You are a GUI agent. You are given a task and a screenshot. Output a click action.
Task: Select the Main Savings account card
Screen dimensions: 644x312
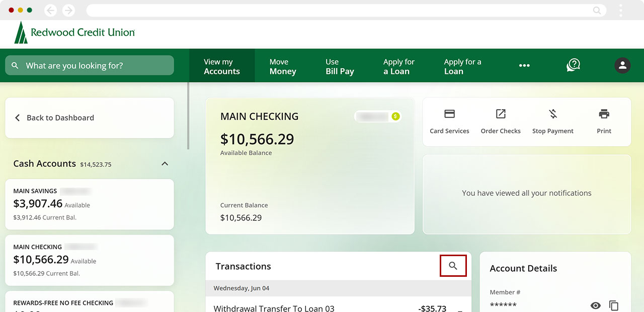tap(90, 204)
